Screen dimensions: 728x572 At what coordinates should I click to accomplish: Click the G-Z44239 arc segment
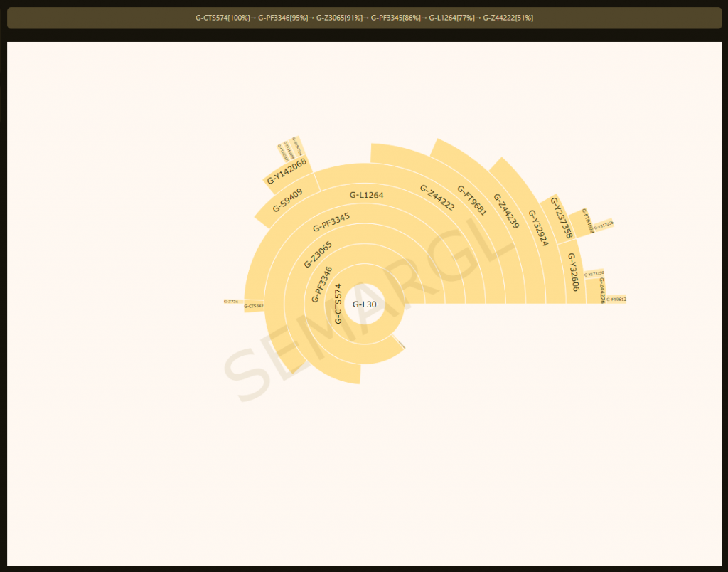pyautogui.click(x=506, y=211)
